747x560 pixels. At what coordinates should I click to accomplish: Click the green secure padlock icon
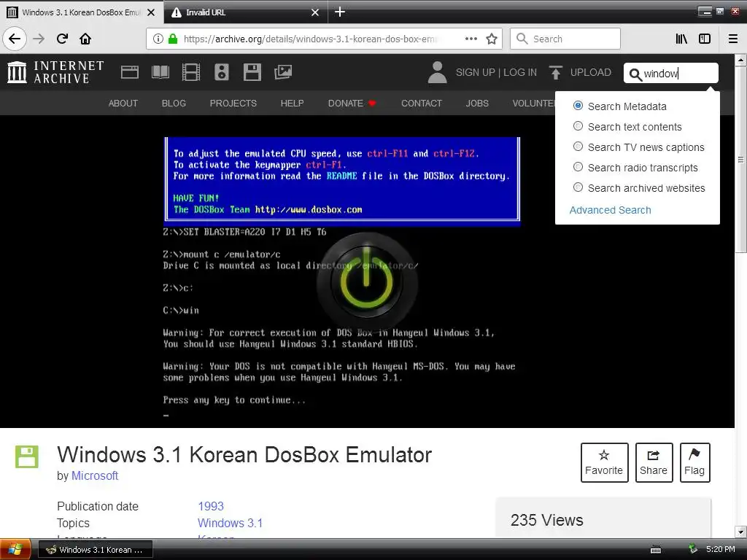(x=173, y=39)
